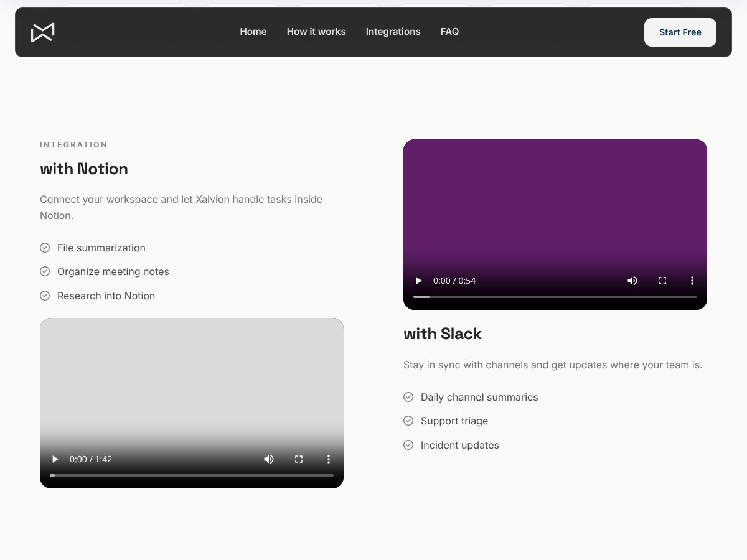Click the 'Stay in sync with channels' description
The height and width of the screenshot is (560, 747).
click(553, 365)
